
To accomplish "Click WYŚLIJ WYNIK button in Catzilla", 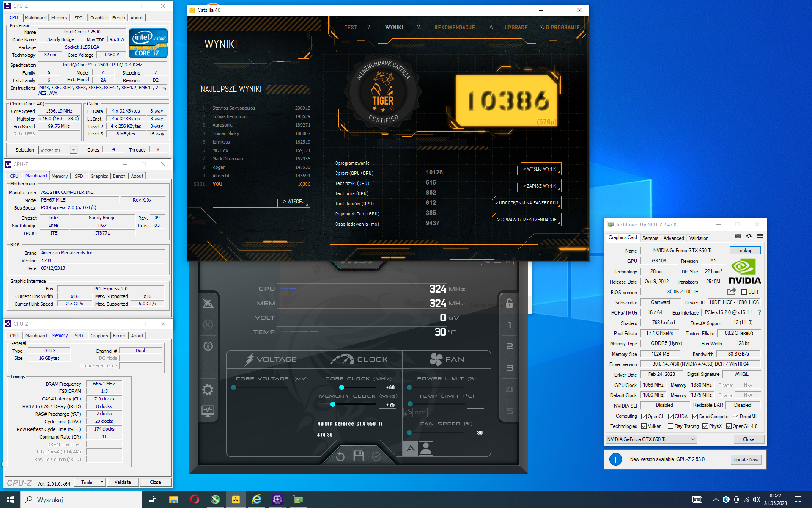I will click(539, 169).
